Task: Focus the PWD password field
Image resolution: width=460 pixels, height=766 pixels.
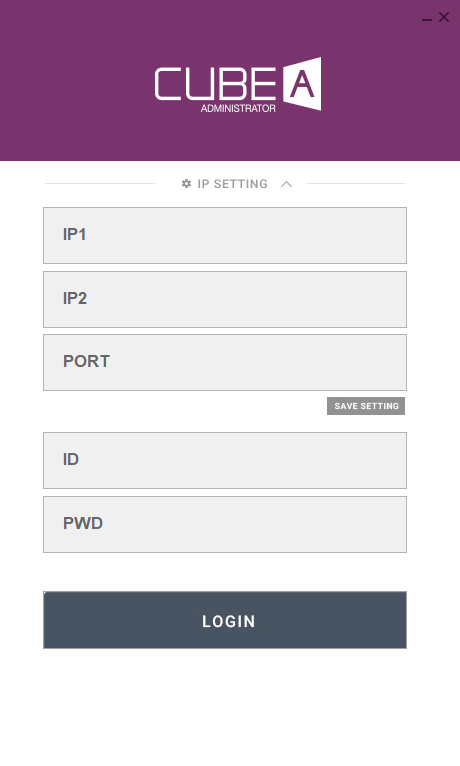Action: coord(225,525)
